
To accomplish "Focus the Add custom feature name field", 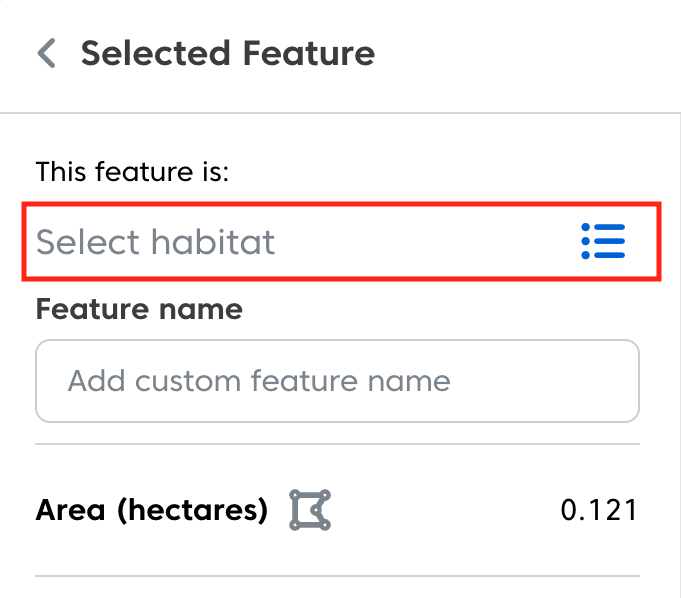I will coord(337,381).
